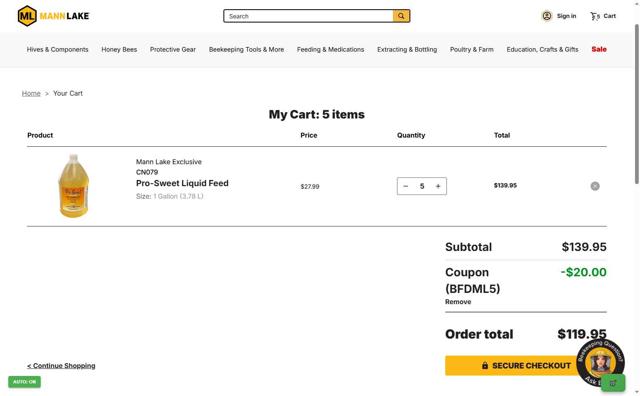Screen dimensions: 640x396
Task: Click the Secure Checkout button
Action: pos(526,365)
